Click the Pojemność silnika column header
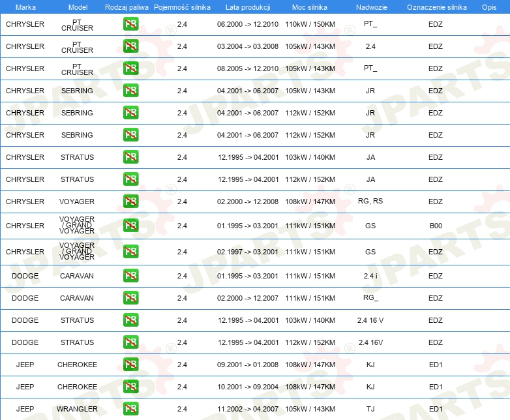The height and width of the screenshot is (420, 510). (x=182, y=7)
